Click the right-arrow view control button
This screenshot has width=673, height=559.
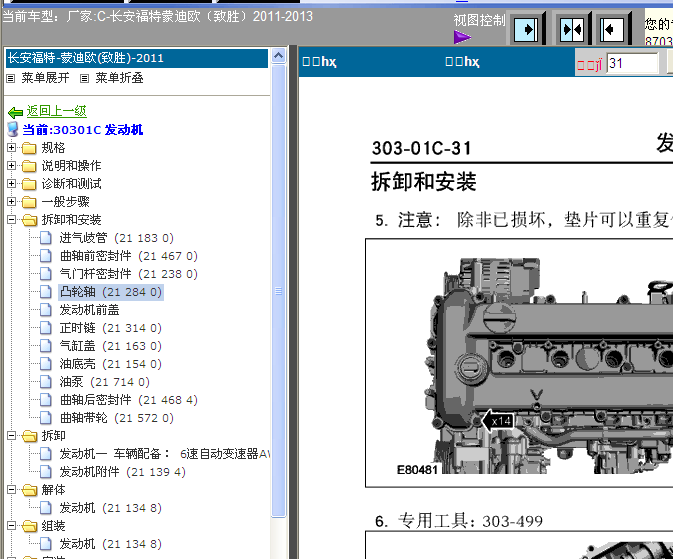pyautogui.click(x=526, y=30)
